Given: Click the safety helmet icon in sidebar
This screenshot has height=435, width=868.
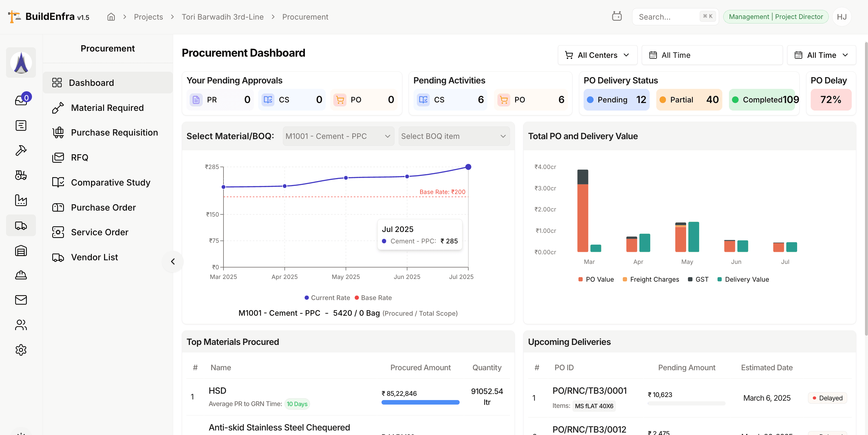Looking at the screenshot, I should [x=21, y=275].
